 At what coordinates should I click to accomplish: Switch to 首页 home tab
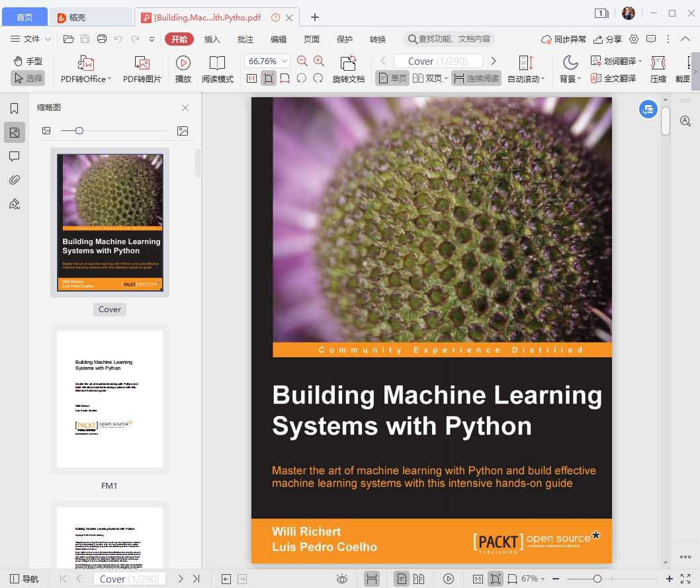point(24,17)
